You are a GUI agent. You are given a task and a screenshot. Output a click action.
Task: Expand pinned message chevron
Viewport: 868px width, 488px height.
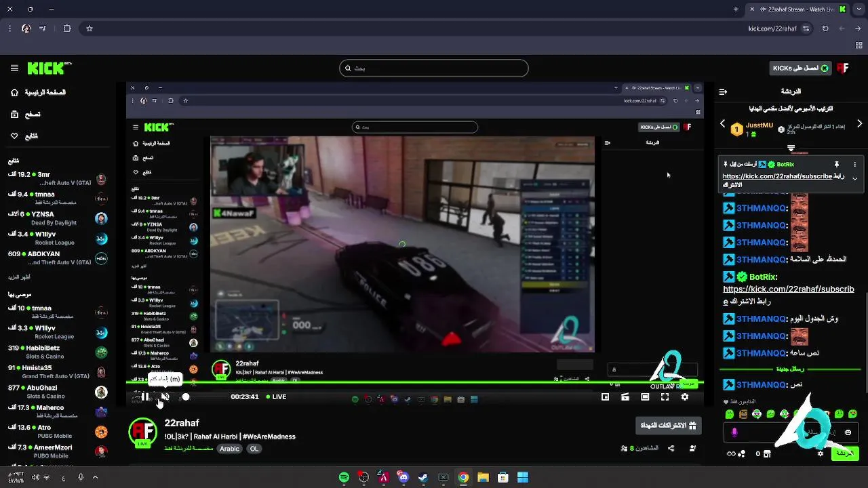tap(854, 179)
